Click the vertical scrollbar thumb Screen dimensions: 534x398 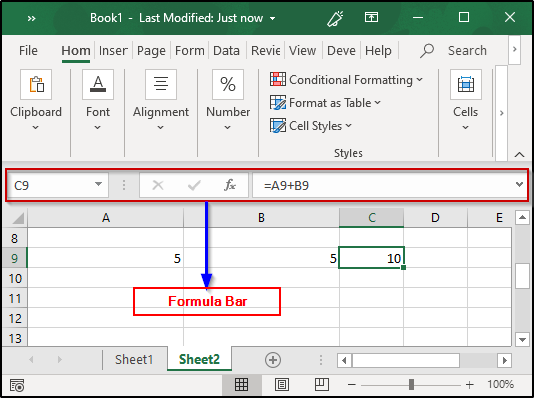click(x=522, y=276)
